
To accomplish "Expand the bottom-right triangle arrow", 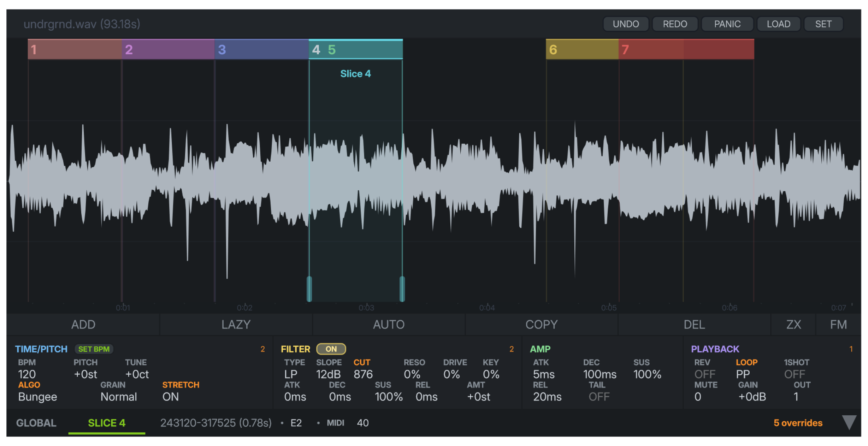I will click(x=849, y=422).
